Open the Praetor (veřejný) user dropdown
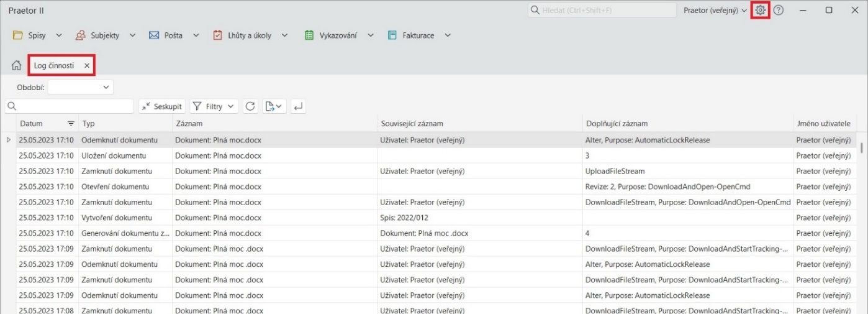Image resolution: width=868 pixels, height=314 pixels. click(x=715, y=11)
